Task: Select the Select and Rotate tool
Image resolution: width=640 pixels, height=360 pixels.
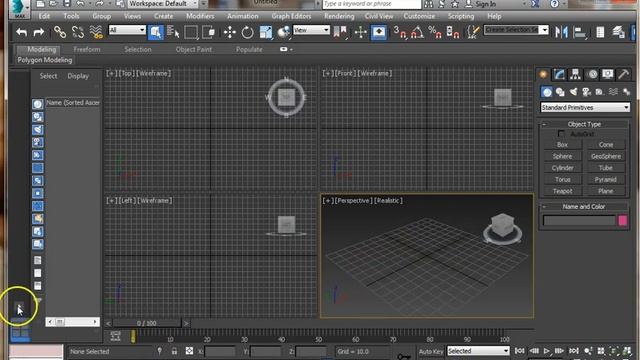Action: 247,32
